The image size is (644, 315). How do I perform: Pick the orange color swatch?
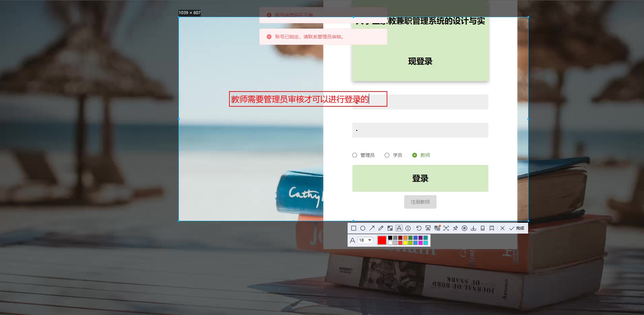coord(406,238)
